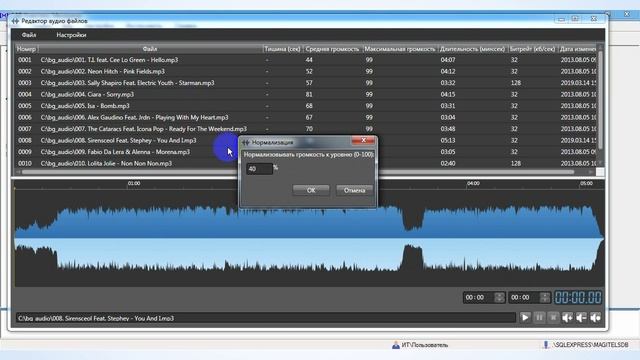Click average loudness value 81 for Ciara row
Image resolution: width=640 pixels, height=360 pixels.
tap(309, 94)
